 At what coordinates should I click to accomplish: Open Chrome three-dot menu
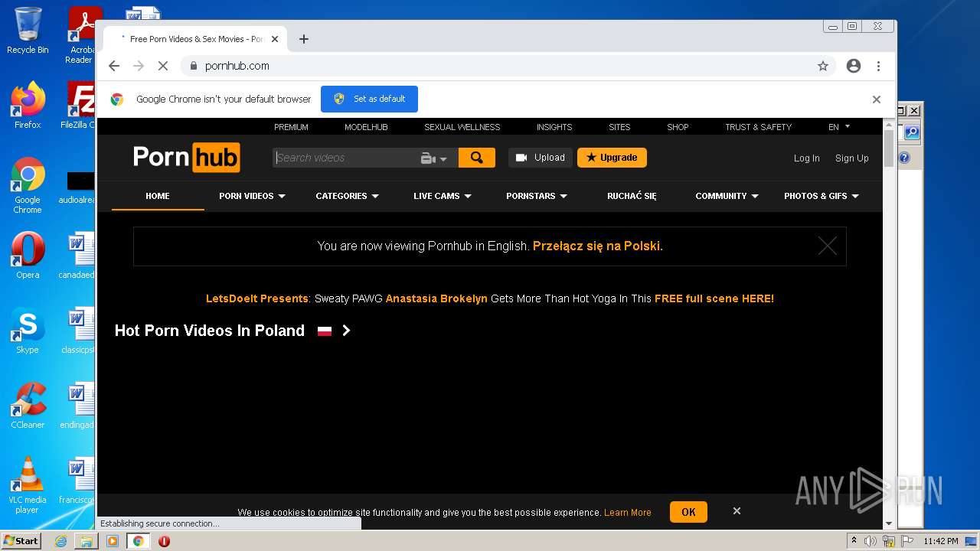point(878,66)
